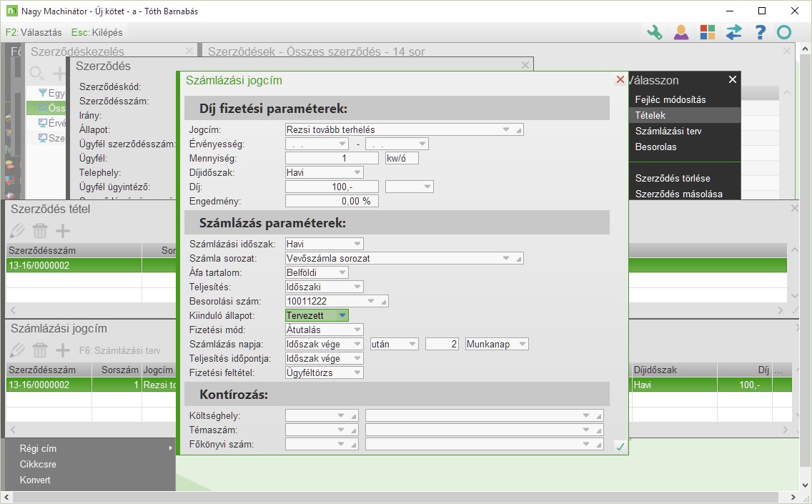The width and height of the screenshot is (812, 504).
Task: Click edit pencil in Számlázási jogcím panel
Action: point(17,350)
